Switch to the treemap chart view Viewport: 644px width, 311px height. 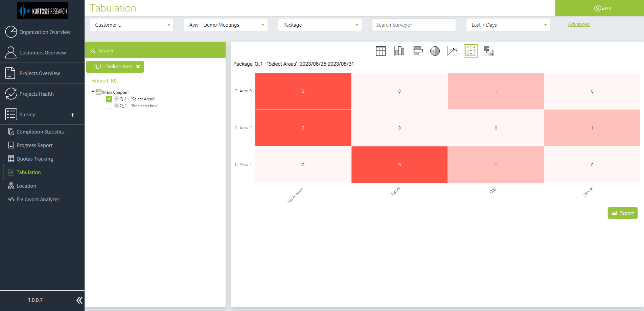[x=488, y=51]
